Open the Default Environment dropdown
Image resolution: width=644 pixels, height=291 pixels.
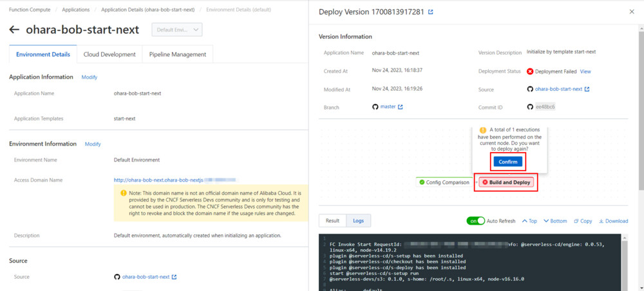pyautogui.click(x=177, y=30)
